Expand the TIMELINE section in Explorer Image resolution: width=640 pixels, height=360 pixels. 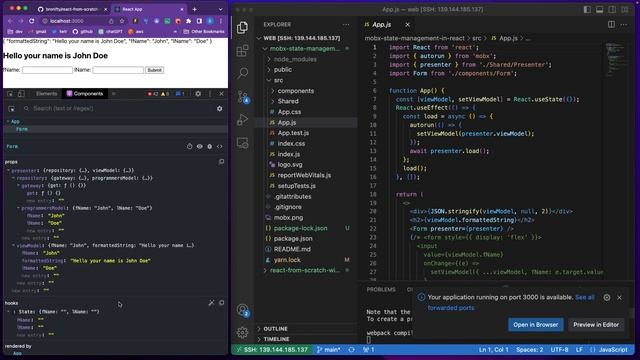coord(259,339)
